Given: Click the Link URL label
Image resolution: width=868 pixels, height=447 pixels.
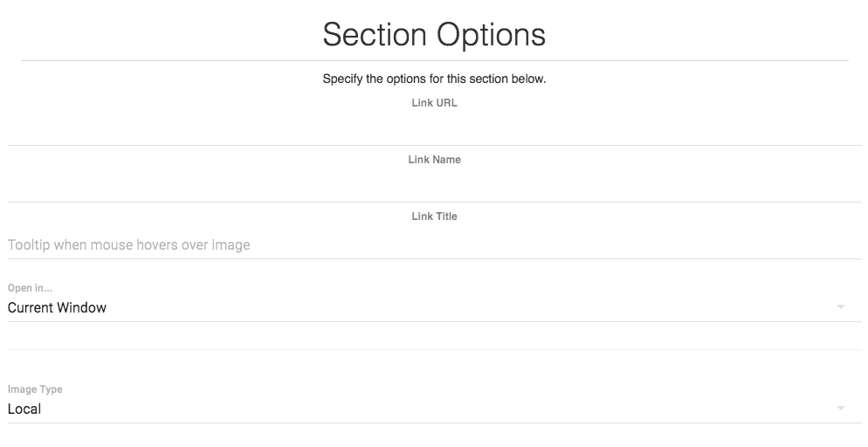Looking at the screenshot, I should pyautogui.click(x=434, y=103).
